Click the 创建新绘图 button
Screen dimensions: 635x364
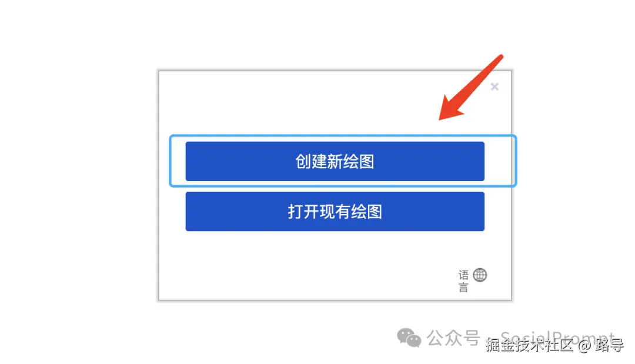click(x=335, y=161)
